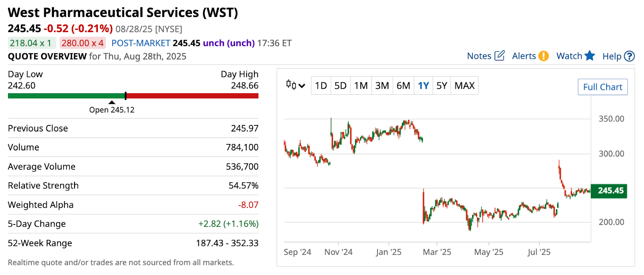Click the Sep '24 axis label

tap(297, 252)
